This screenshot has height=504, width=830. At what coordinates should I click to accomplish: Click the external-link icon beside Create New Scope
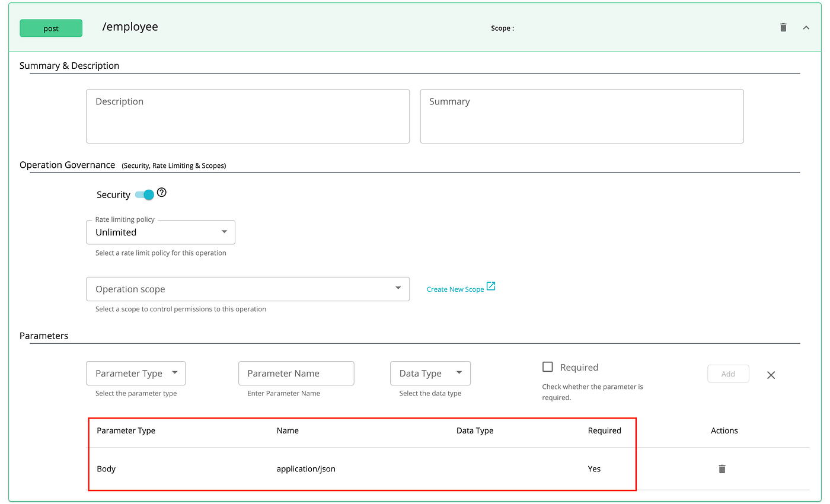(x=491, y=286)
